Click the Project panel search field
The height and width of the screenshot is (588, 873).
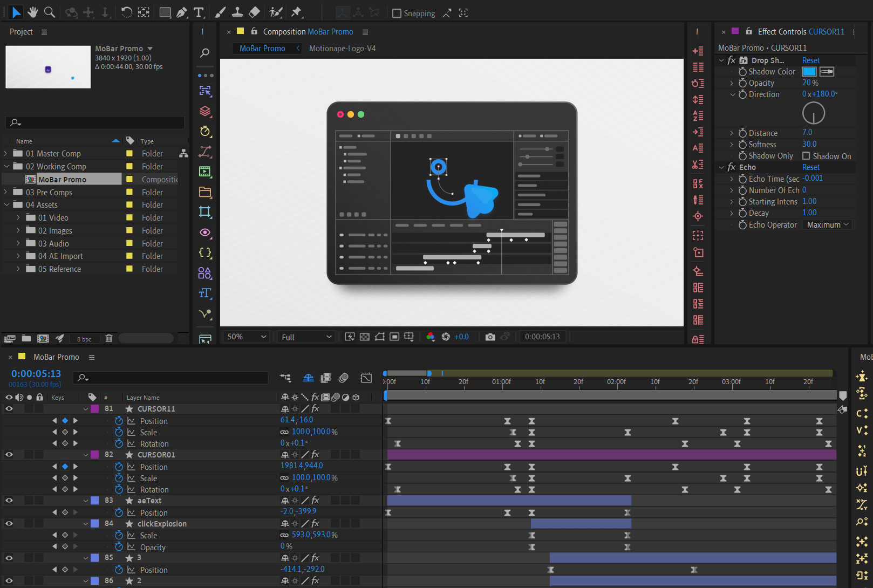tap(96, 122)
